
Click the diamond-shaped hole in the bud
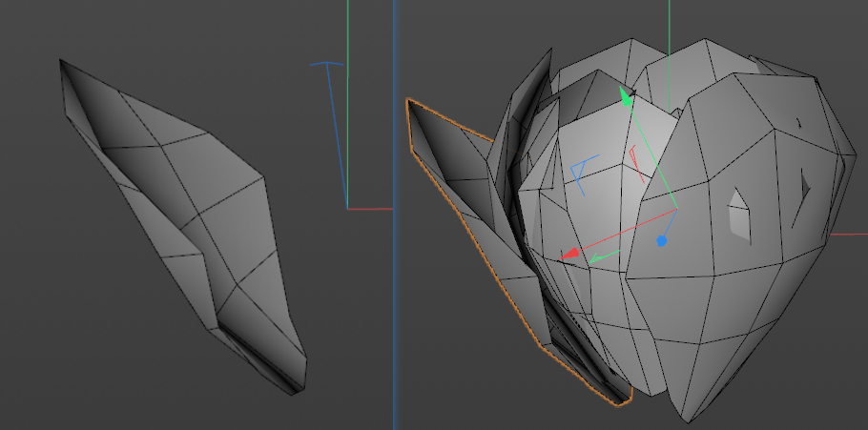(737, 211)
